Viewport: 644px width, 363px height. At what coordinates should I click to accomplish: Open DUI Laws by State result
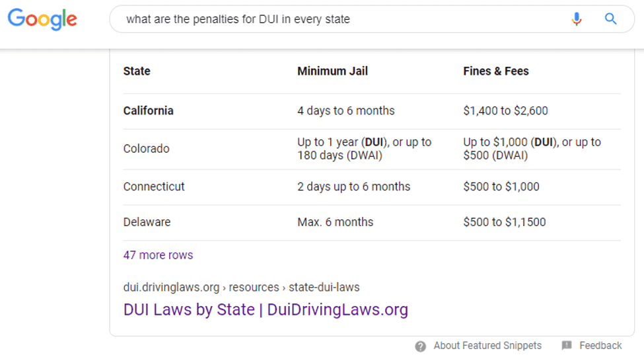coord(266,309)
